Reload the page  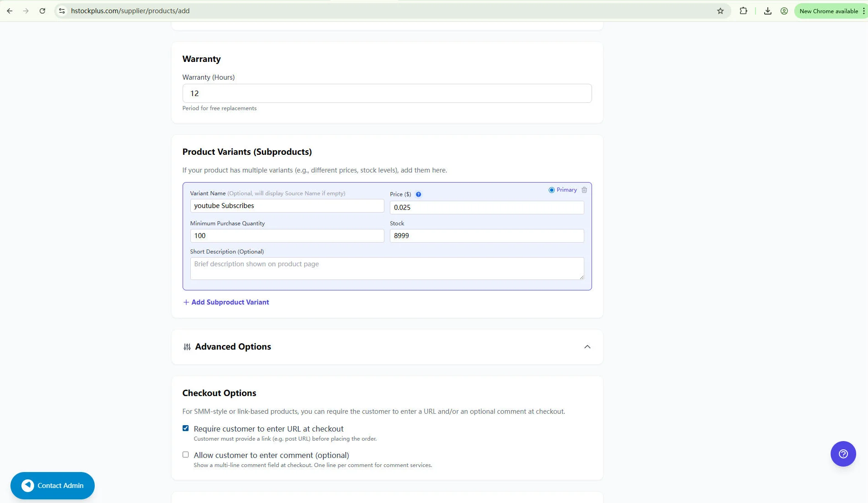coord(42,11)
